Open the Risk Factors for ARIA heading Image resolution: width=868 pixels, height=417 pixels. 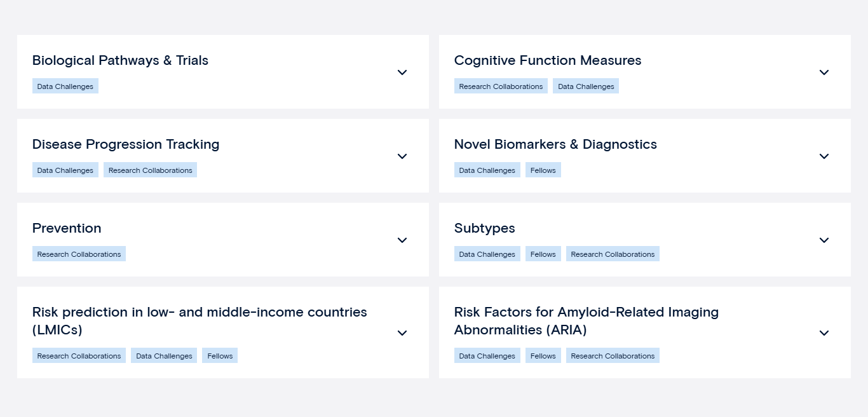coord(586,321)
